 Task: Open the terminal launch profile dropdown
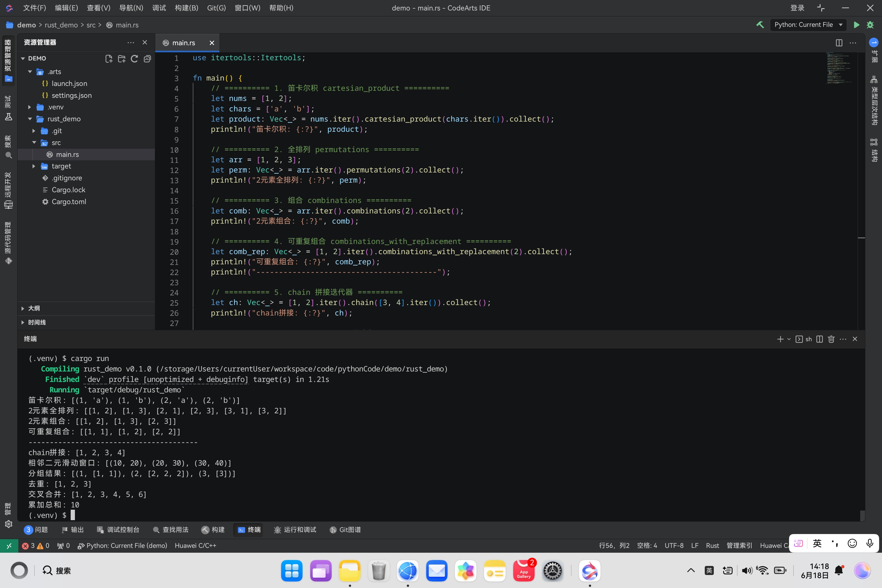coord(789,339)
